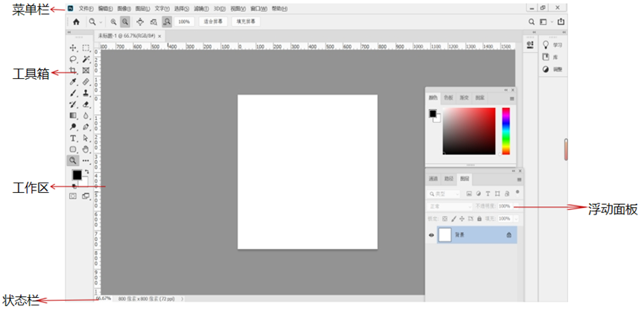
Task: Toggle lock all padlock icon
Action: click(479, 219)
